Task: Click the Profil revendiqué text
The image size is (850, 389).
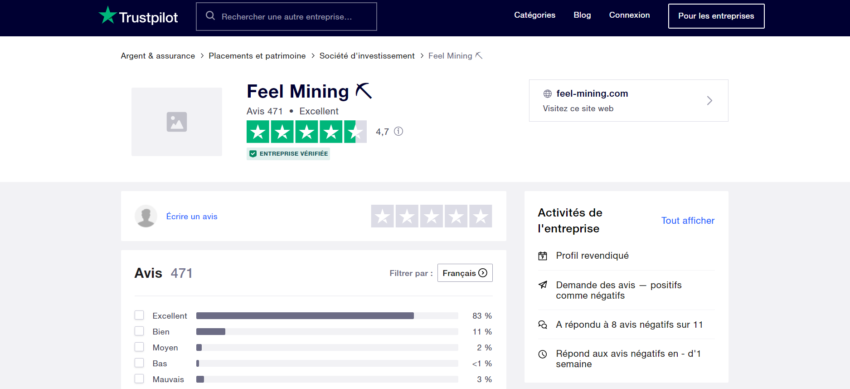Action: click(593, 256)
